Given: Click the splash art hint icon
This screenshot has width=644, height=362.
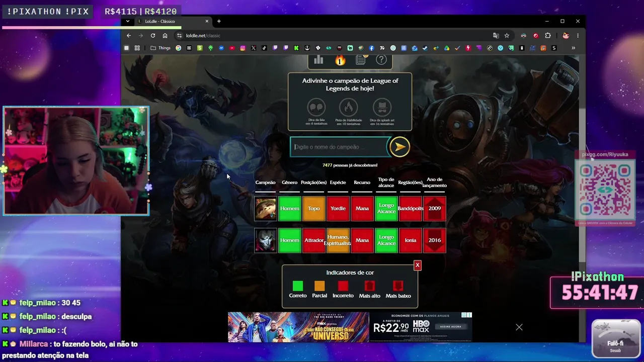Looking at the screenshot, I should point(382,107).
